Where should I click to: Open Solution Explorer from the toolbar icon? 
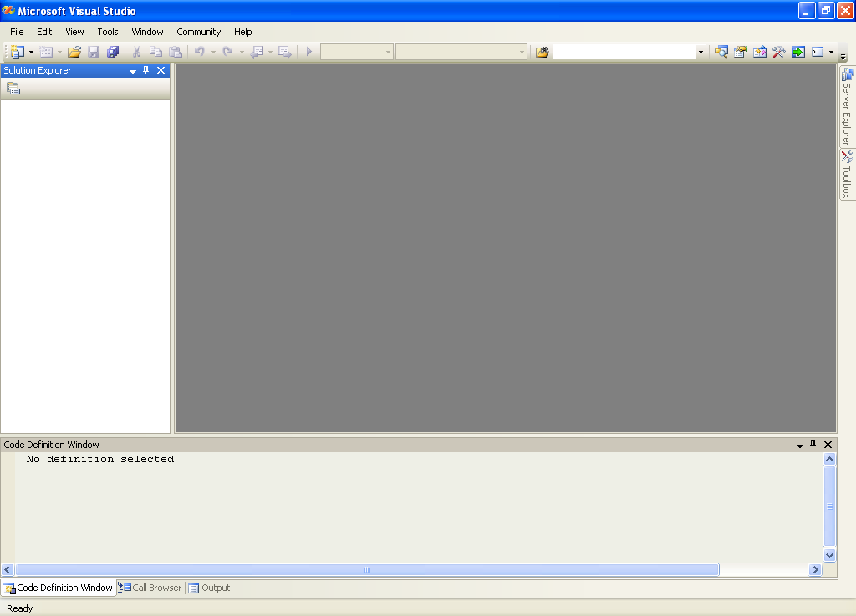721,52
